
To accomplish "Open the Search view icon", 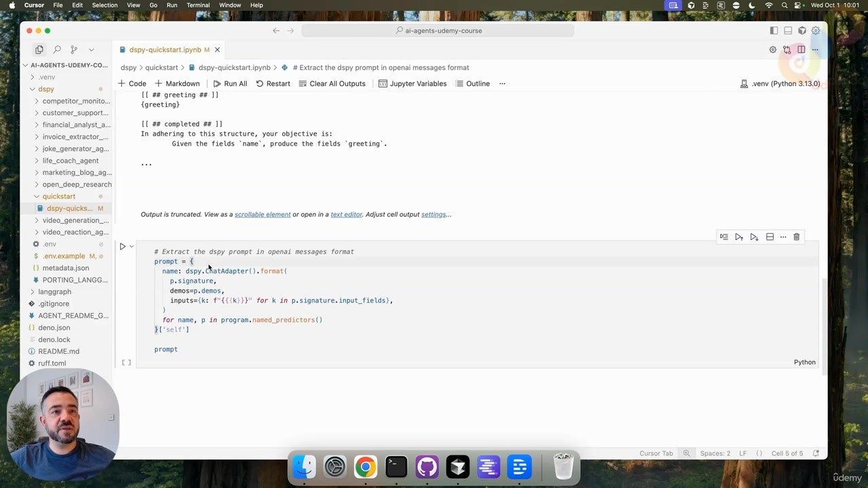I will click(x=57, y=49).
